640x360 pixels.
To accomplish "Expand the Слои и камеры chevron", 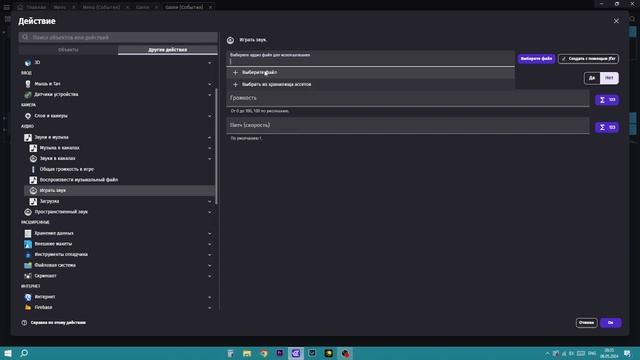I will click(210, 116).
